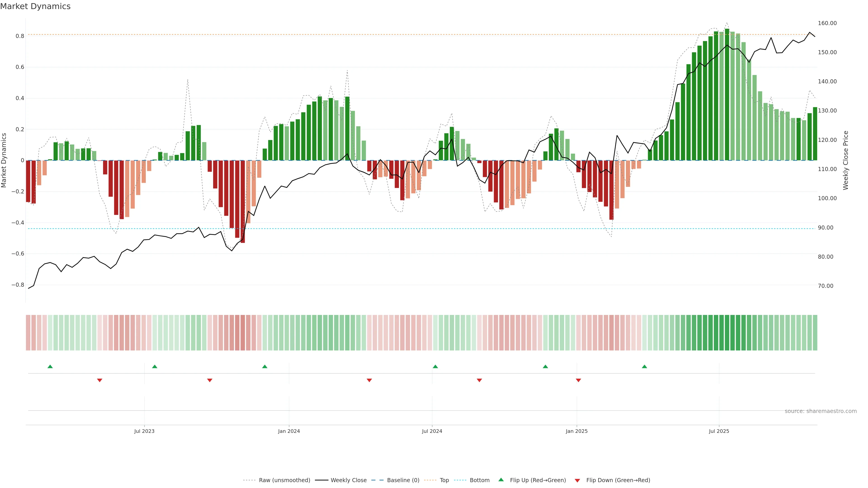Hide the Bottom threshold line via legend
Screen dimensions: 868x488
point(479,480)
